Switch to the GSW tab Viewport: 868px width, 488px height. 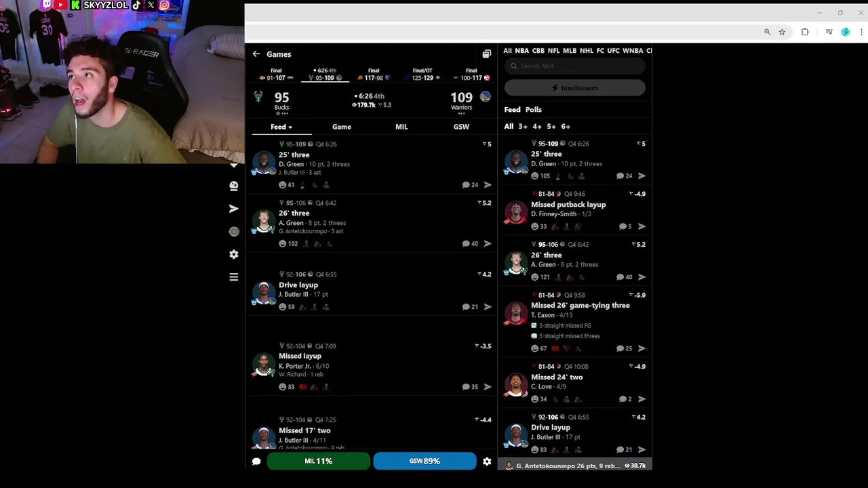click(461, 127)
